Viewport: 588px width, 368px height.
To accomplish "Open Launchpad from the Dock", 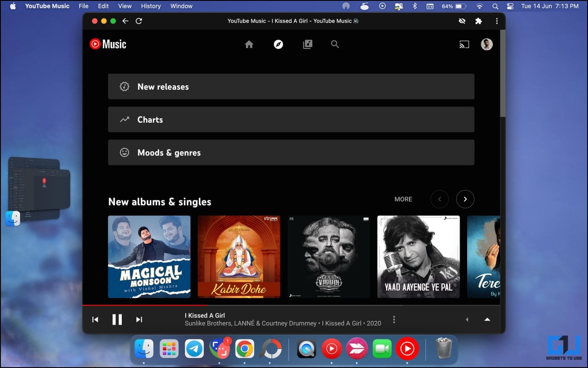I will pos(169,349).
